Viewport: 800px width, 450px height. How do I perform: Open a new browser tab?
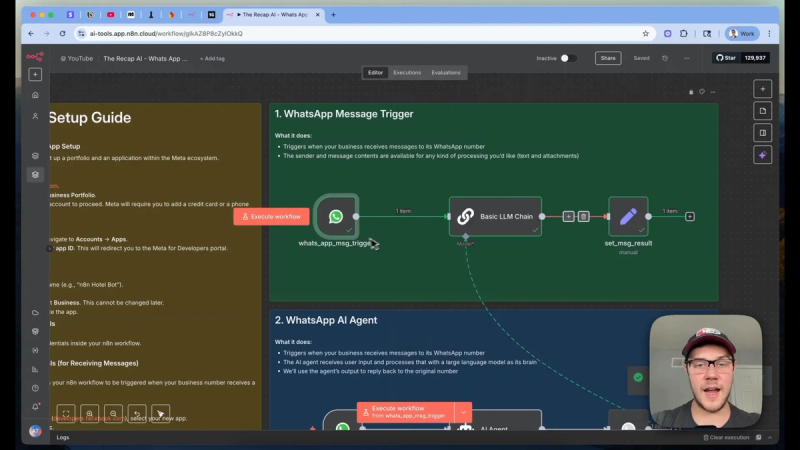point(334,15)
